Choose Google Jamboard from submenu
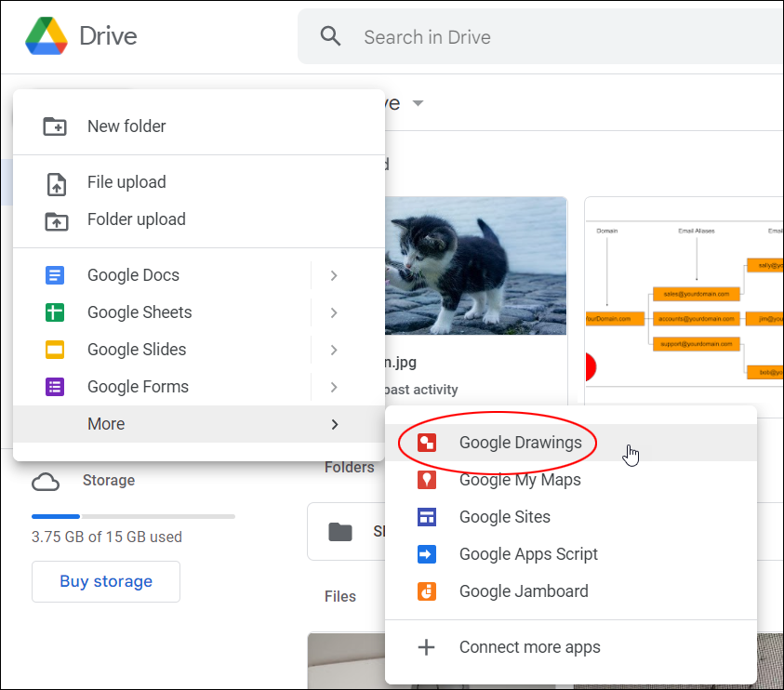The width and height of the screenshot is (784, 690). coord(571,591)
